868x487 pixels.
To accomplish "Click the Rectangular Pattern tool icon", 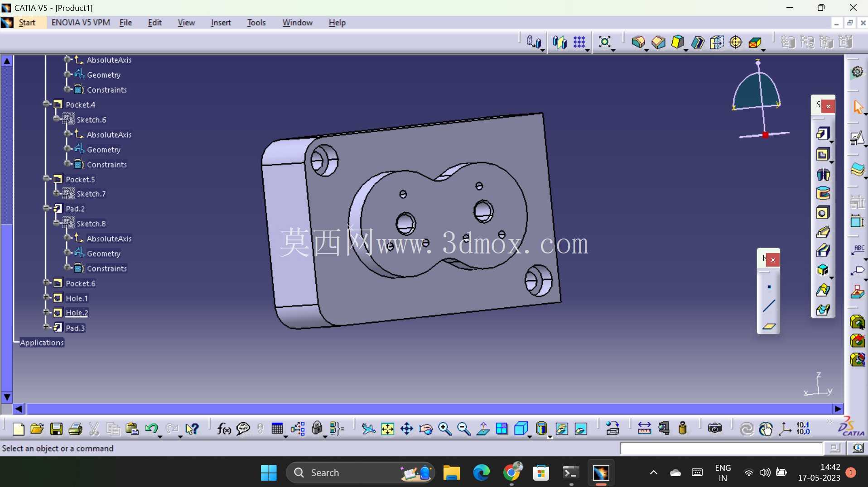I will (x=579, y=43).
